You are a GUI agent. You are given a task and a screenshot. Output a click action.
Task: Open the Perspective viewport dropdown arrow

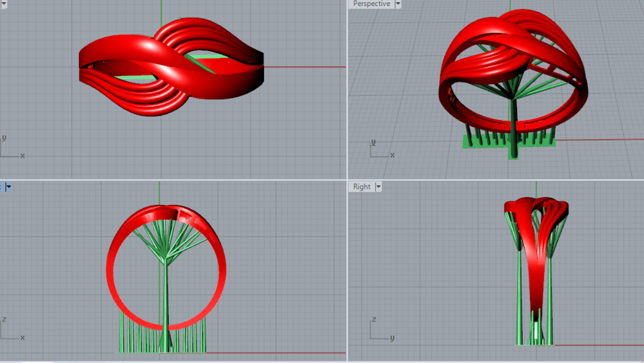pyautogui.click(x=398, y=4)
